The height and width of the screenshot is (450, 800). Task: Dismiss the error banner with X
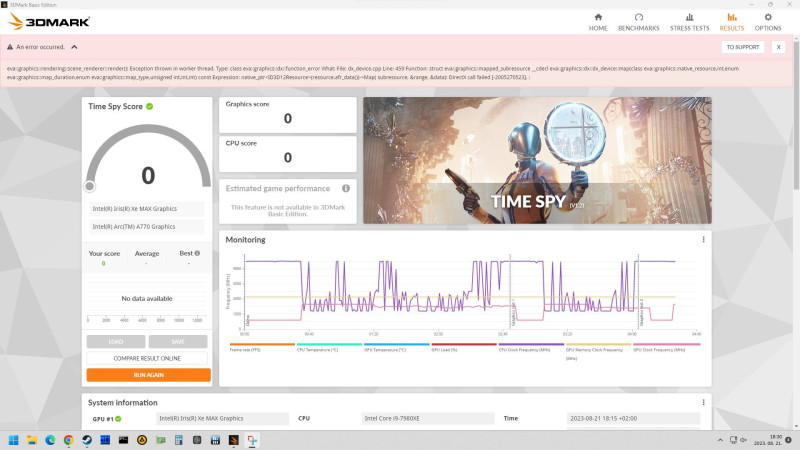(x=779, y=47)
